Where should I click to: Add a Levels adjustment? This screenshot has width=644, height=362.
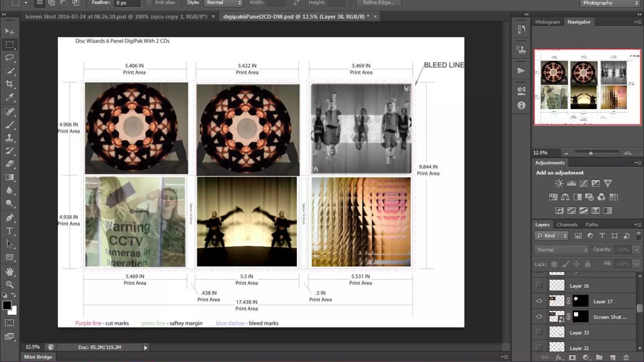[571, 183]
